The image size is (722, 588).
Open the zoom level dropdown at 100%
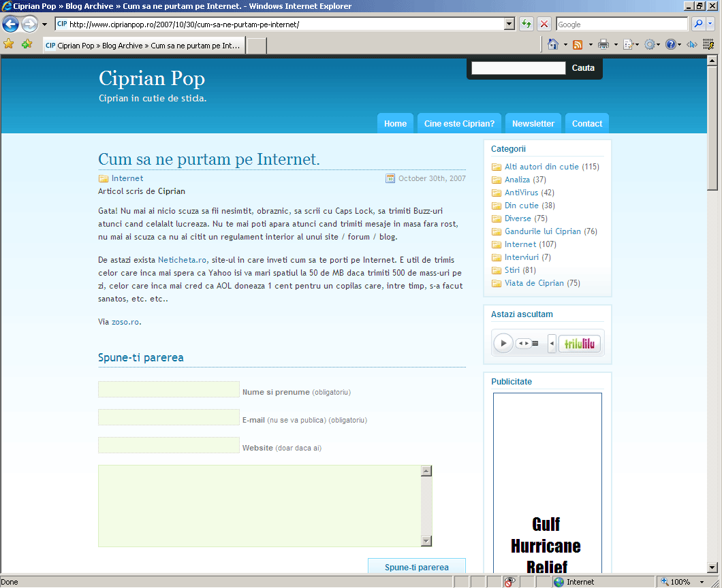click(702, 582)
